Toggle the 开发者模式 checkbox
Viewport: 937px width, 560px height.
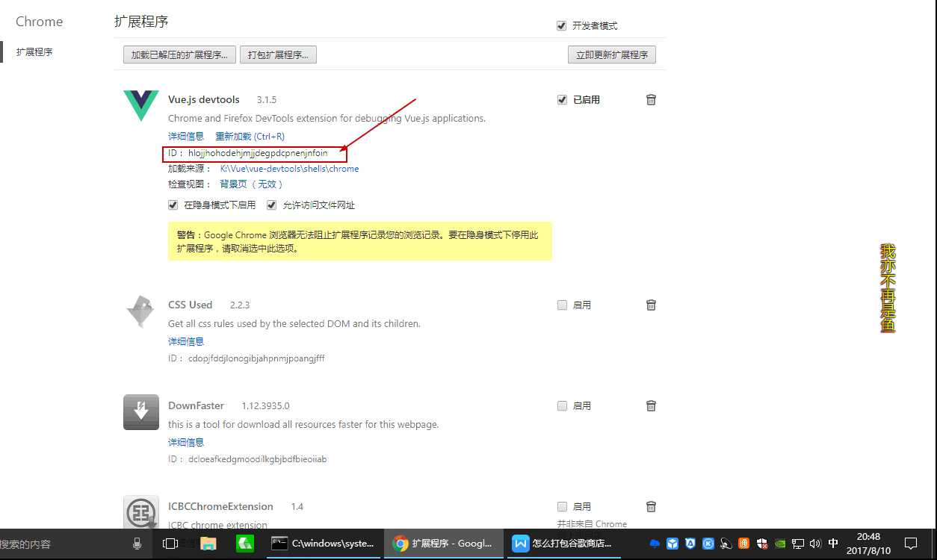tap(562, 25)
